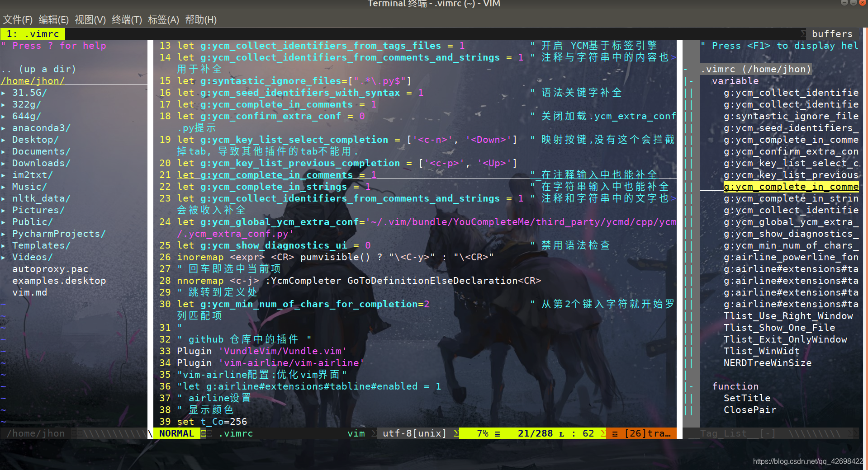Jump to Tlist_Show_One_File tag
Image resolution: width=868 pixels, height=470 pixels.
coord(779,328)
